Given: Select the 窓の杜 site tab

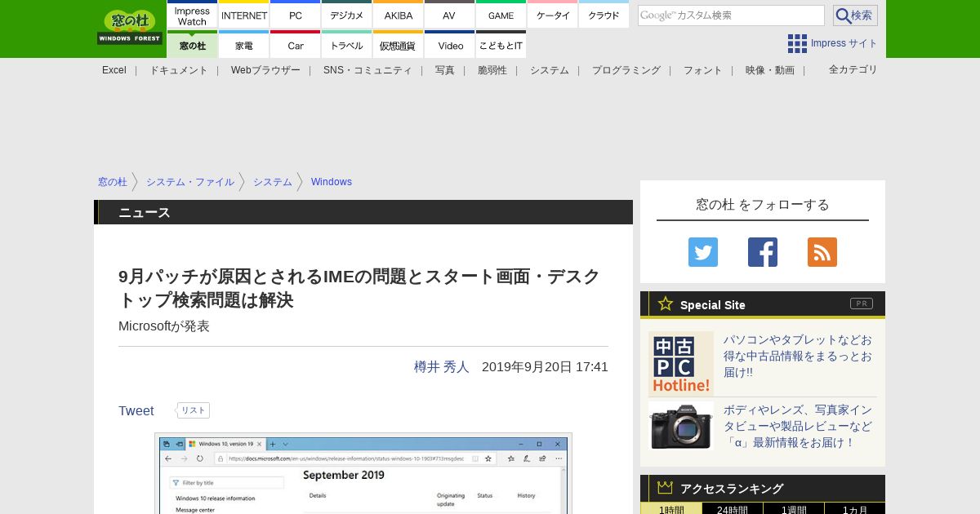Looking at the screenshot, I should 192,45.
